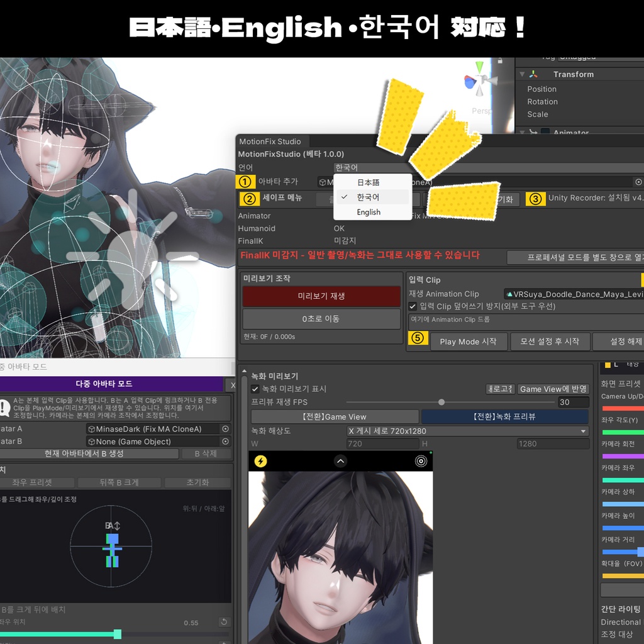The height and width of the screenshot is (644, 644).
Task: Click the Transform component icon in Inspector
Action: [x=533, y=74]
